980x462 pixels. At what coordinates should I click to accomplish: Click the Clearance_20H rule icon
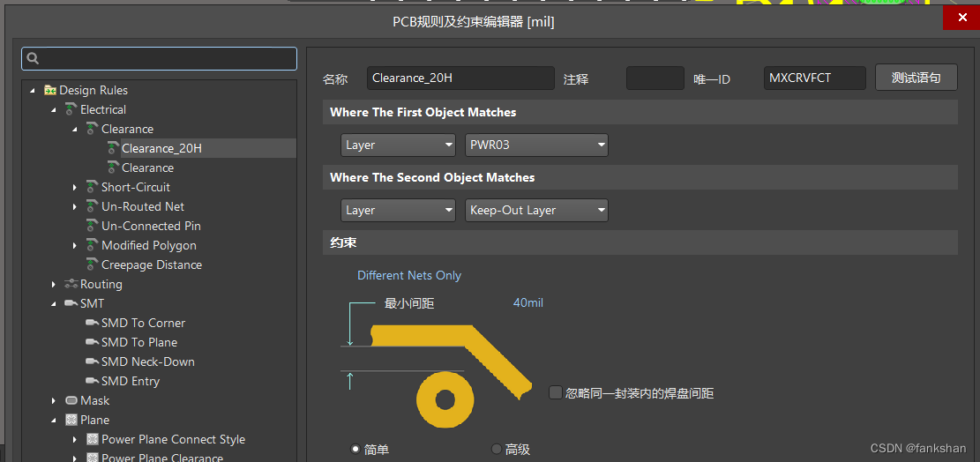pyautogui.click(x=113, y=149)
